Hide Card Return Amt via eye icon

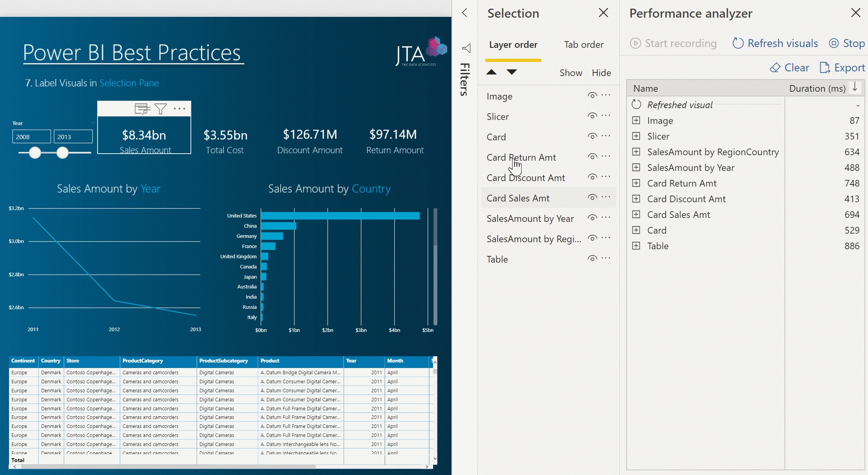tap(592, 157)
